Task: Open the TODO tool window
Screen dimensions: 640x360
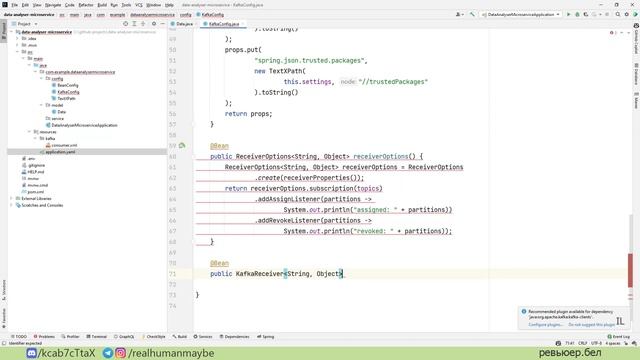Action: [x=19, y=337]
